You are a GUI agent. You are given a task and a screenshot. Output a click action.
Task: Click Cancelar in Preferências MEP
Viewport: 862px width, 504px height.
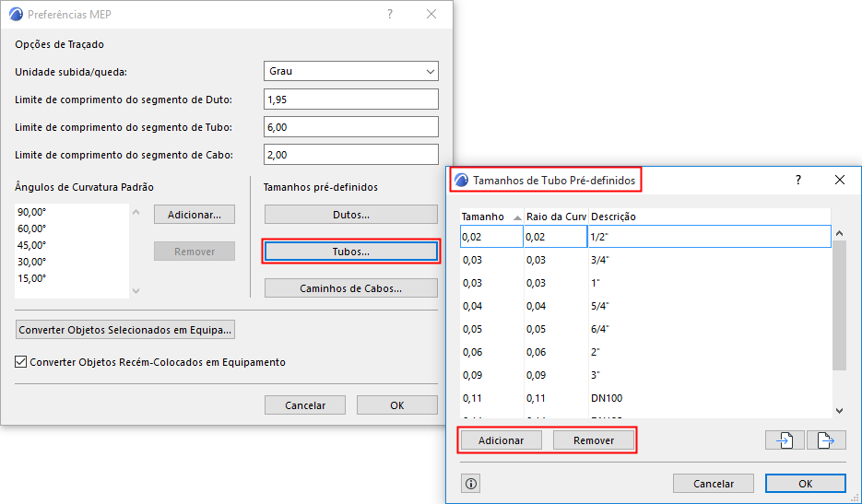[x=305, y=405]
